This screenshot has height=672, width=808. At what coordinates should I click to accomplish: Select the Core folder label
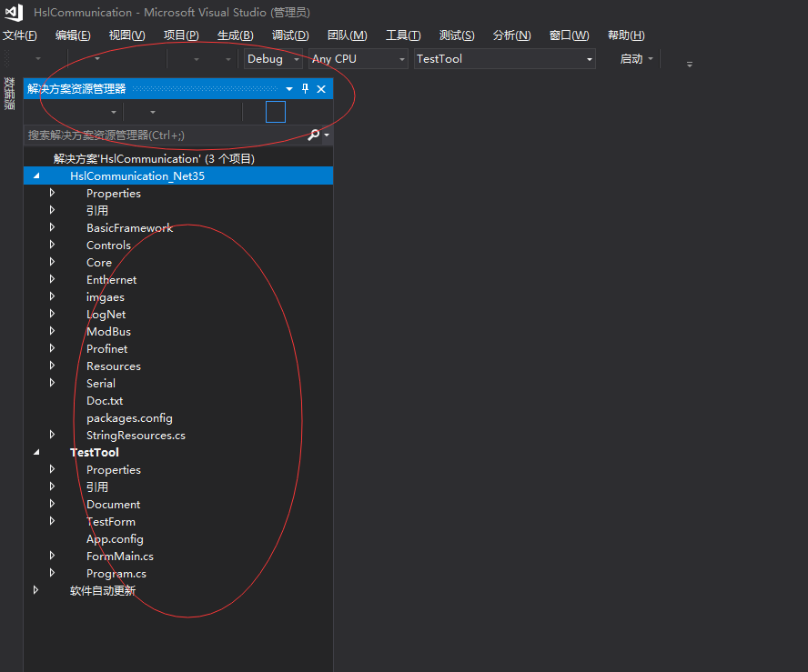point(99,262)
